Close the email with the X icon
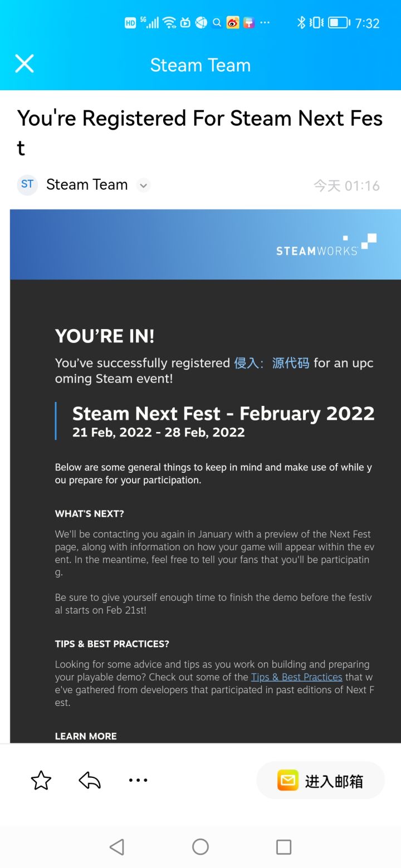This screenshot has width=401, height=868. (x=25, y=64)
